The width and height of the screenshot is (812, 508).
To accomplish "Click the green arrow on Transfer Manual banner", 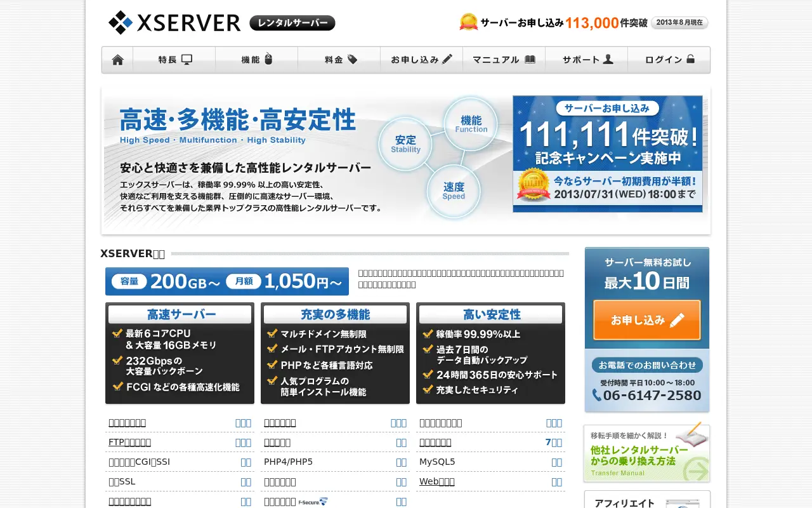I will click(x=697, y=471).
